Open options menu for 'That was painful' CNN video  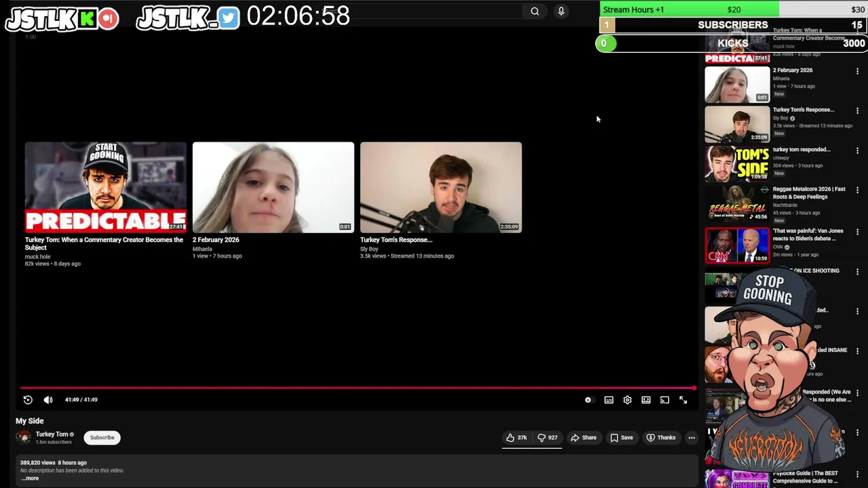coord(857,232)
